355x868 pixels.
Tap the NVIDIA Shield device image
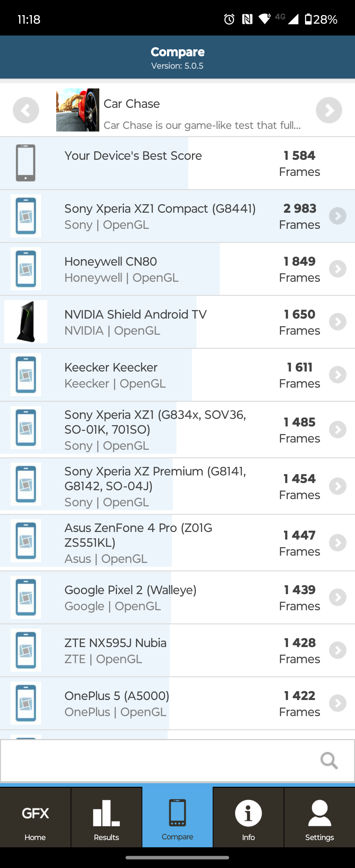[x=26, y=322]
